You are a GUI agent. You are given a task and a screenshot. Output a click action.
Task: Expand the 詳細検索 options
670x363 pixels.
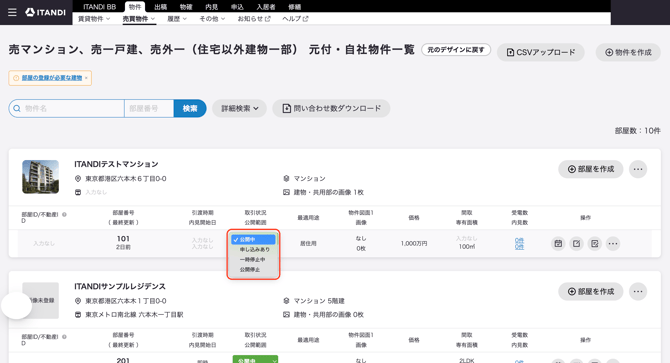239,108
